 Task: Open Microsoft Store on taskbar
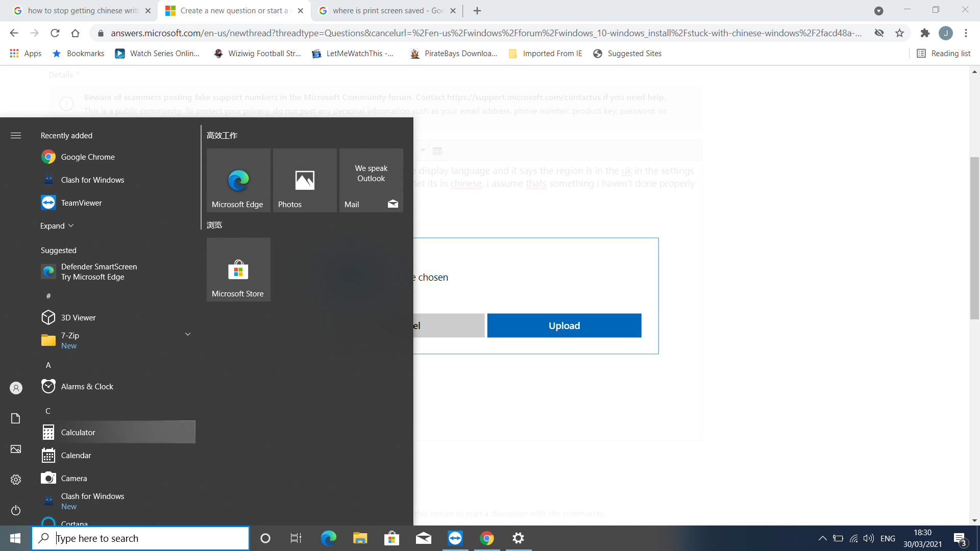point(392,538)
